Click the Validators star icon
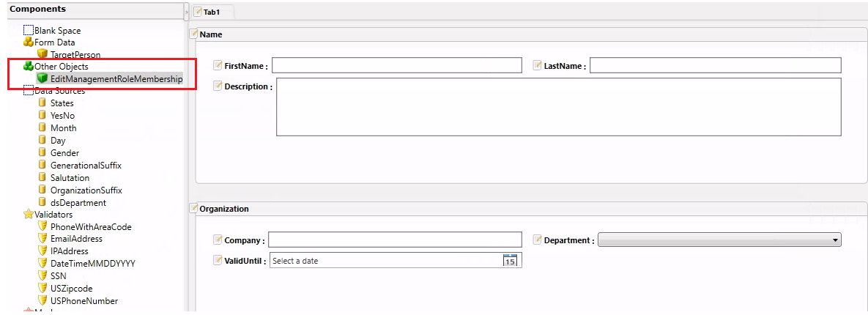The height and width of the screenshot is (315, 868). point(29,214)
